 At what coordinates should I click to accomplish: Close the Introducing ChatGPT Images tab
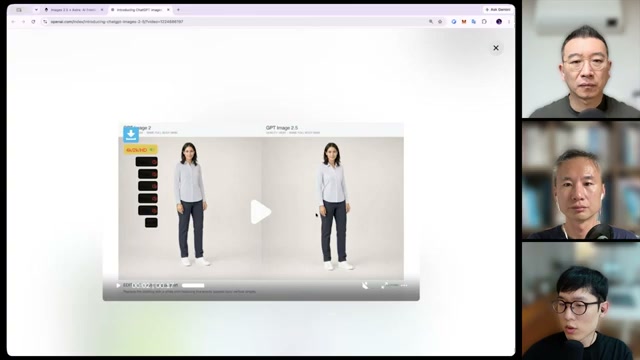click(x=168, y=10)
